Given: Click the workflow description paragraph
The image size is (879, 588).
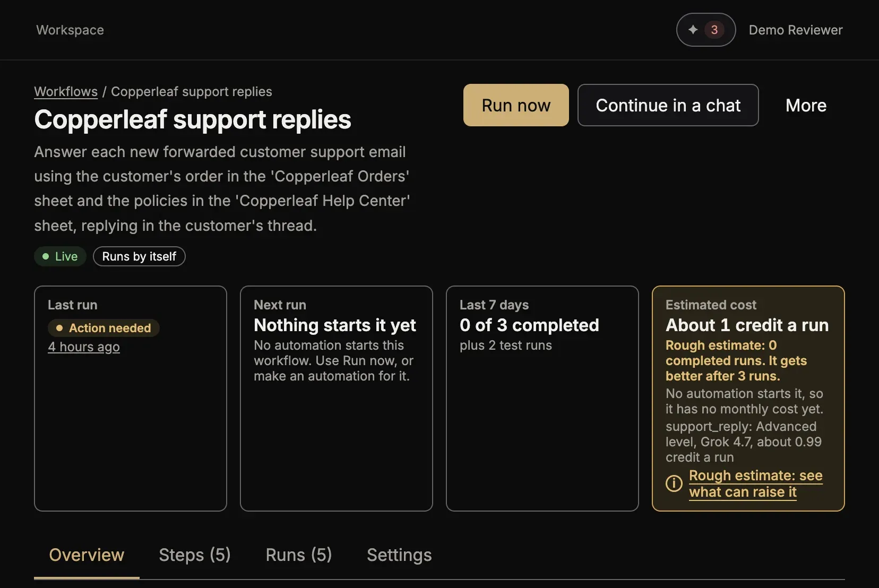Looking at the screenshot, I should (x=222, y=189).
